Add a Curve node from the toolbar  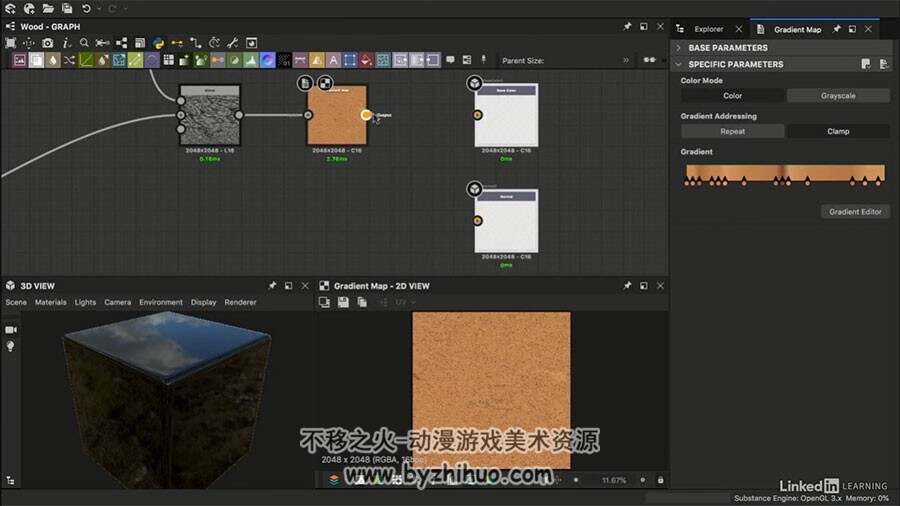[x=86, y=60]
